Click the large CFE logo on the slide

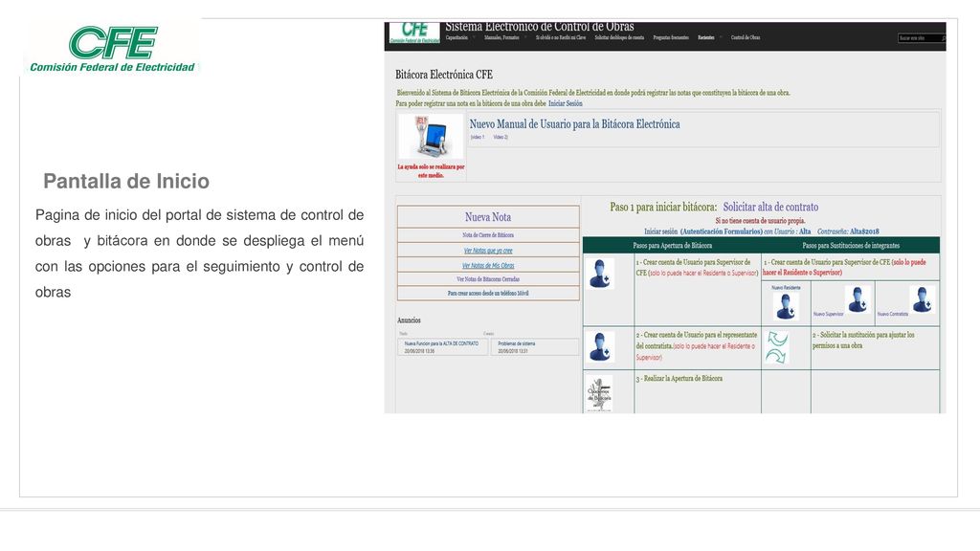pyautogui.click(x=113, y=49)
